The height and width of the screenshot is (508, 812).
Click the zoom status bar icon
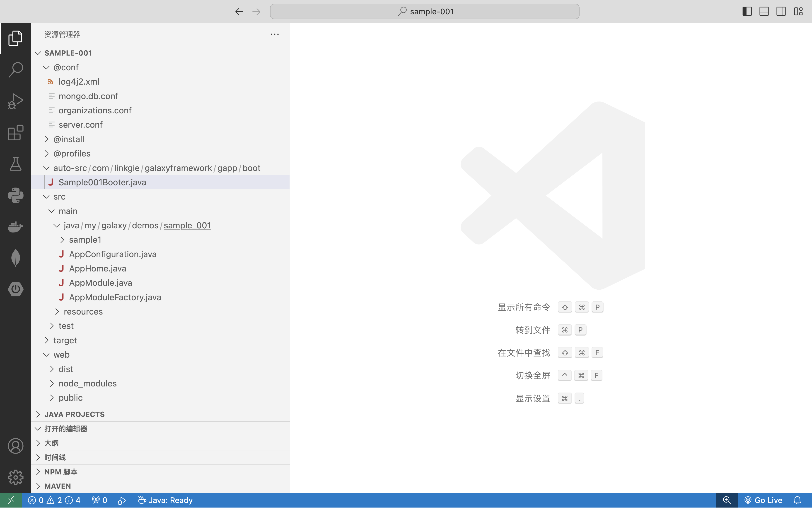727,500
